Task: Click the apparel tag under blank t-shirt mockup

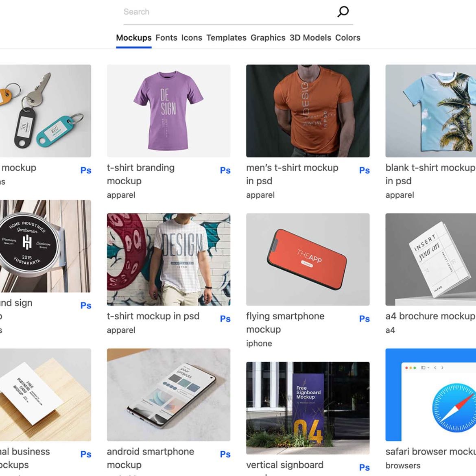Action: (400, 195)
